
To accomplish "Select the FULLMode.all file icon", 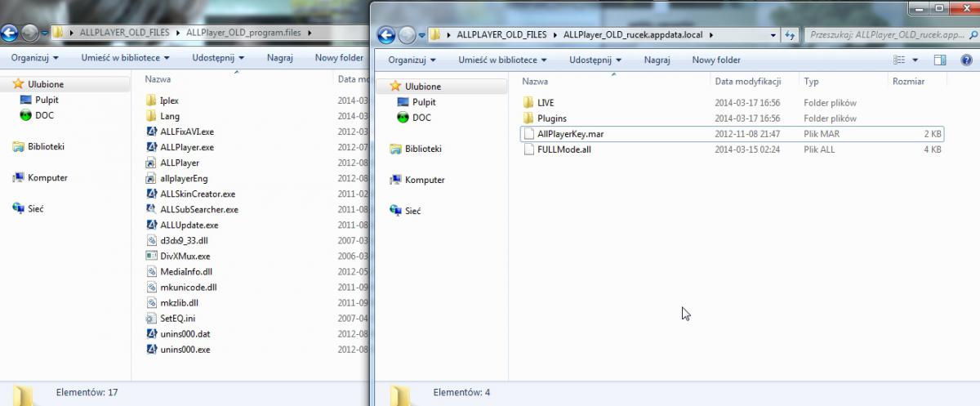I will point(528,149).
